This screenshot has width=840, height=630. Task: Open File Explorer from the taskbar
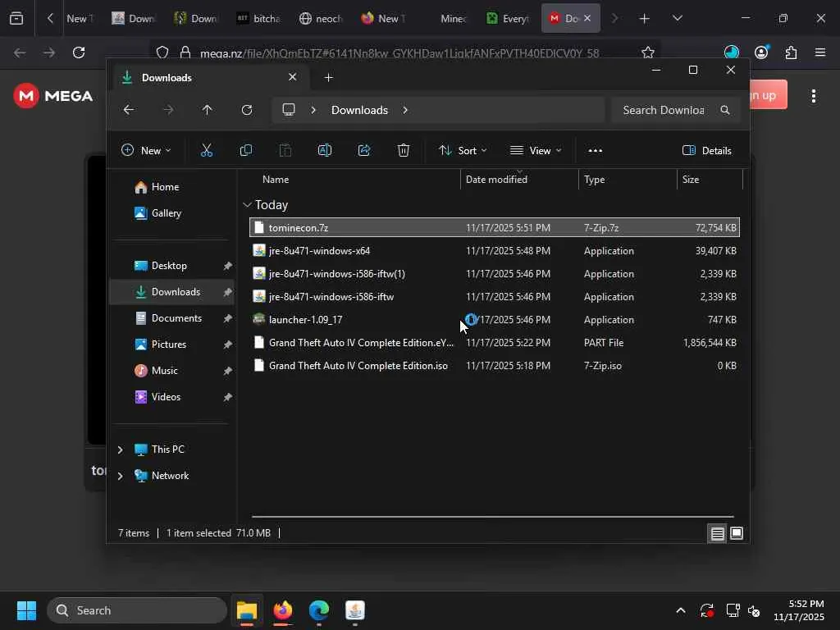pos(247,610)
